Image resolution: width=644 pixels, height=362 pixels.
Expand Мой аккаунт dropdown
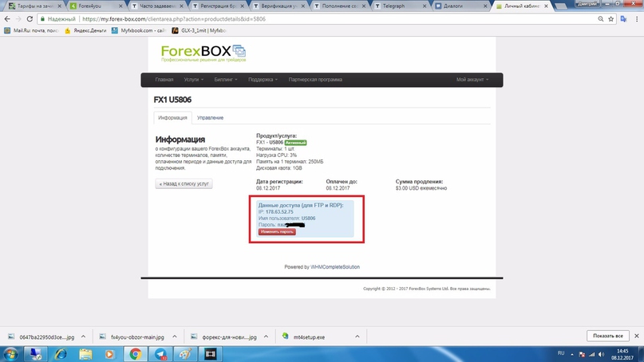click(472, 80)
